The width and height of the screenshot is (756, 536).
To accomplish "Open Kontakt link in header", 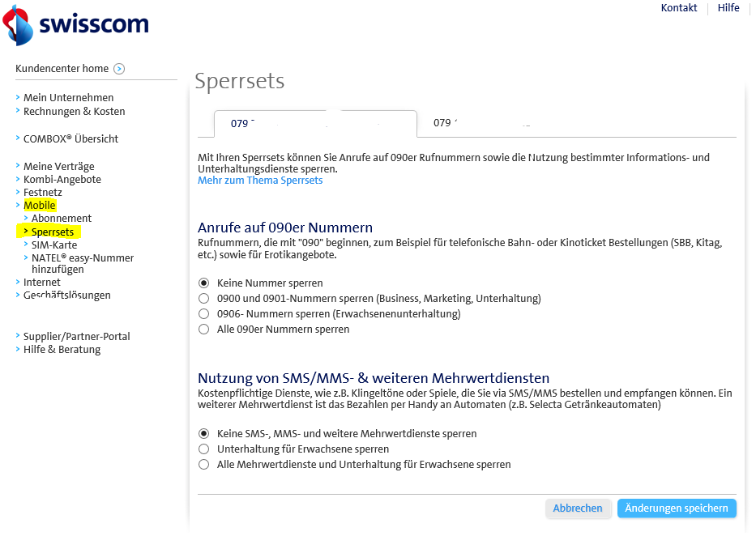I will (678, 8).
